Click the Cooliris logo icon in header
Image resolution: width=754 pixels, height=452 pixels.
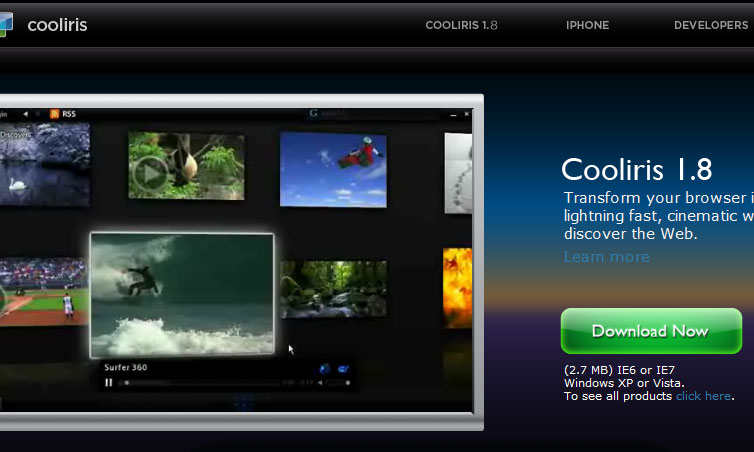pos(6,25)
